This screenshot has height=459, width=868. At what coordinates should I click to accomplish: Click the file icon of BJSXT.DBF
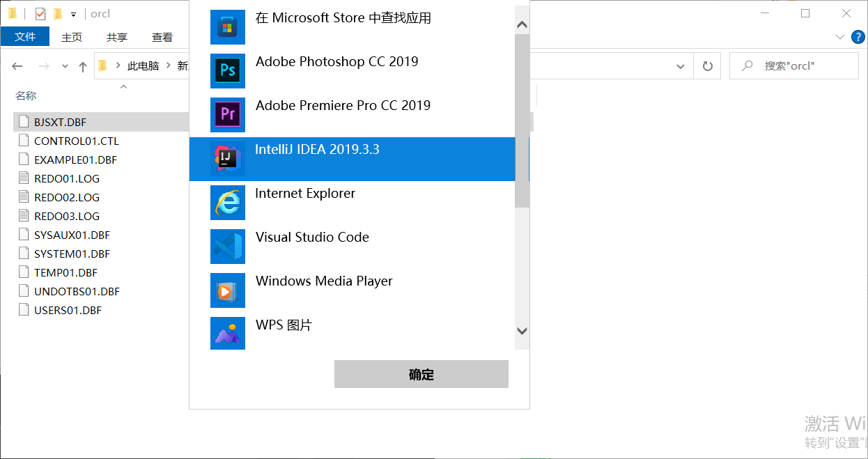pyautogui.click(x=24, y=122)
